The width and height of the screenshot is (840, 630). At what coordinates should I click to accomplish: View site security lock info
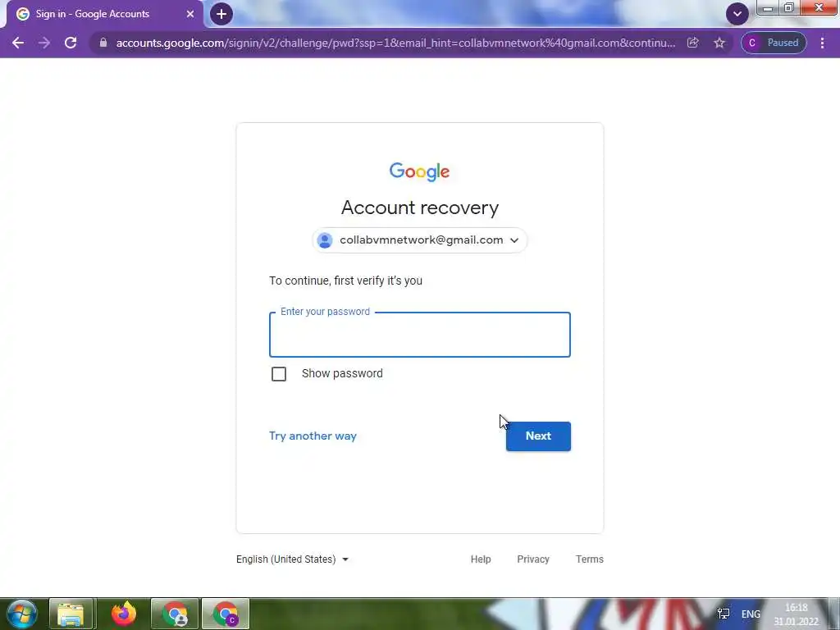pyautogui.click(x=103, y=43)
